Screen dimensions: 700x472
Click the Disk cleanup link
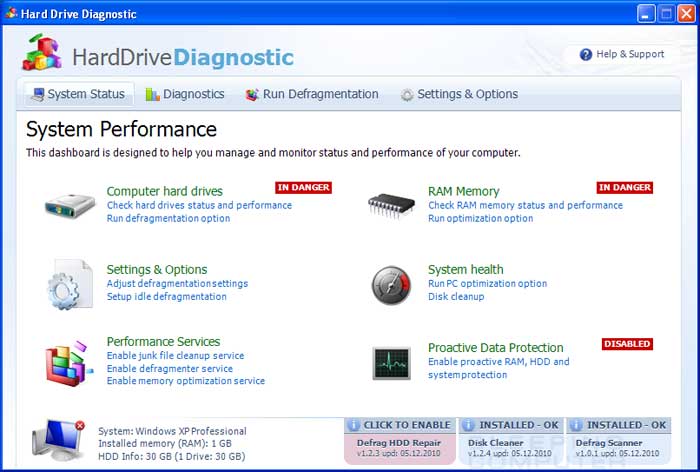tap(456, 297)
